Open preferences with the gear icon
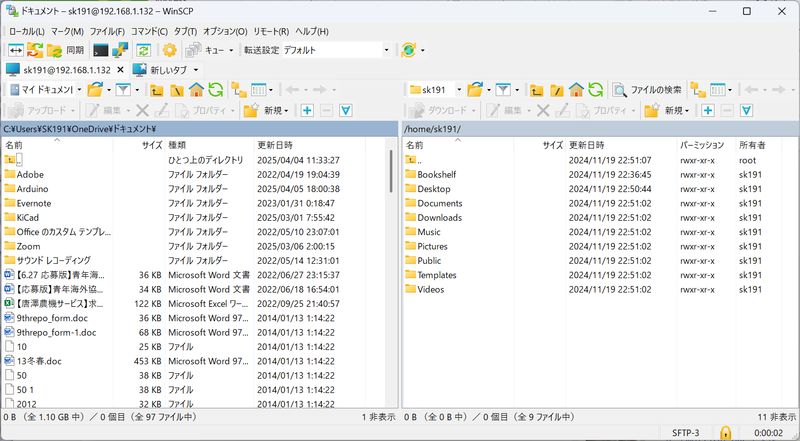800x441 pixels. (x=169, y=50)
